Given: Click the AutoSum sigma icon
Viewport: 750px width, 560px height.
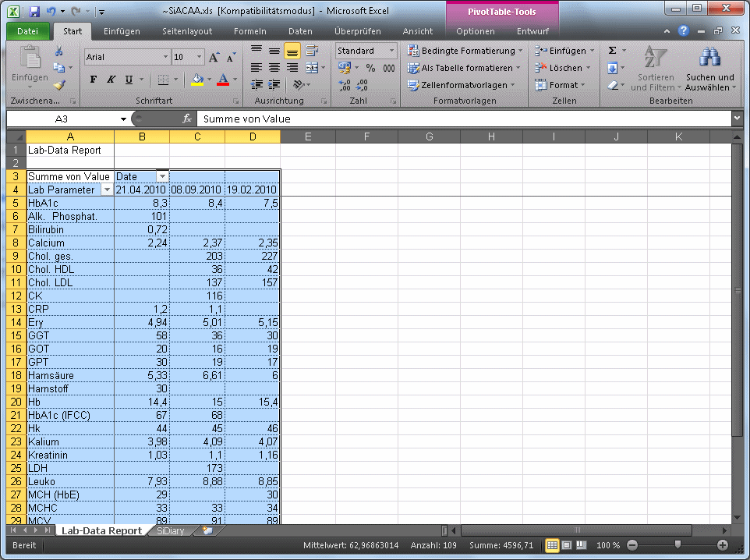Looking at the screenshot, I should click(x=612, y=51).
